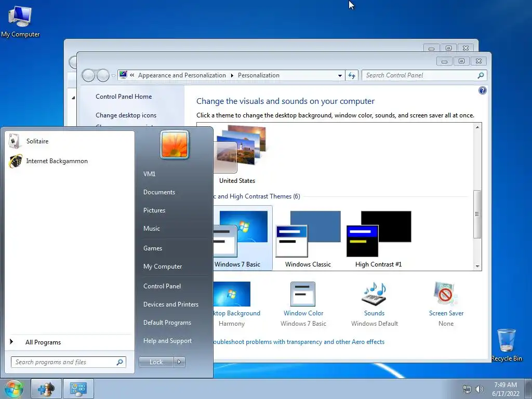This screenshot has width=532, height=399.
Task: Open Devices and Printers from Start menu
Action: [x=170, y=304]
